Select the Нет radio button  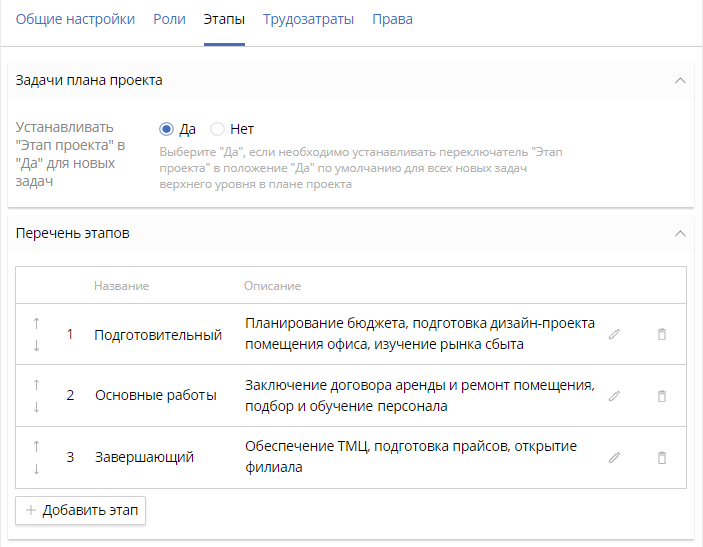tap(217, 129)
